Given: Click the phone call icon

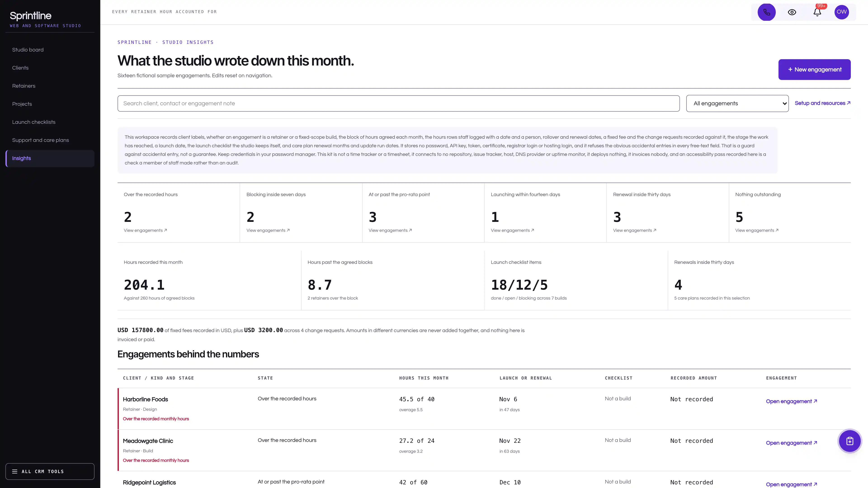Looking at the screenshot, I should point(767,12).
